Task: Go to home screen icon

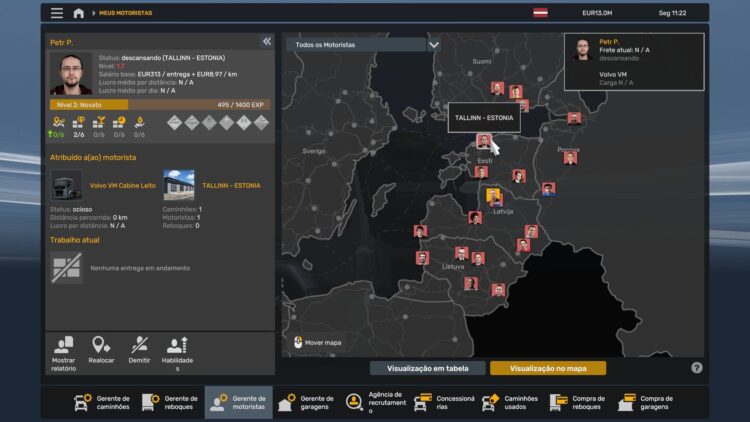Action: click(x=78, y=13)
